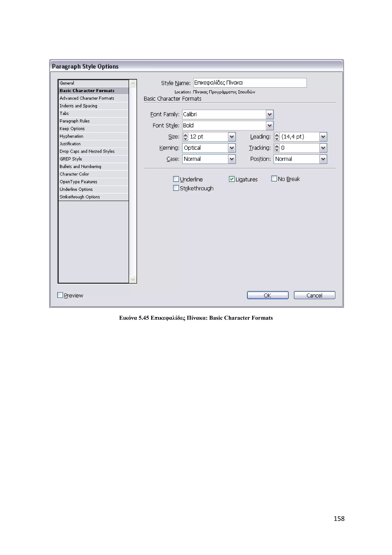Click the Size field showing 12 pt
This screenshot has width=392, height=555.
[208, 137]
